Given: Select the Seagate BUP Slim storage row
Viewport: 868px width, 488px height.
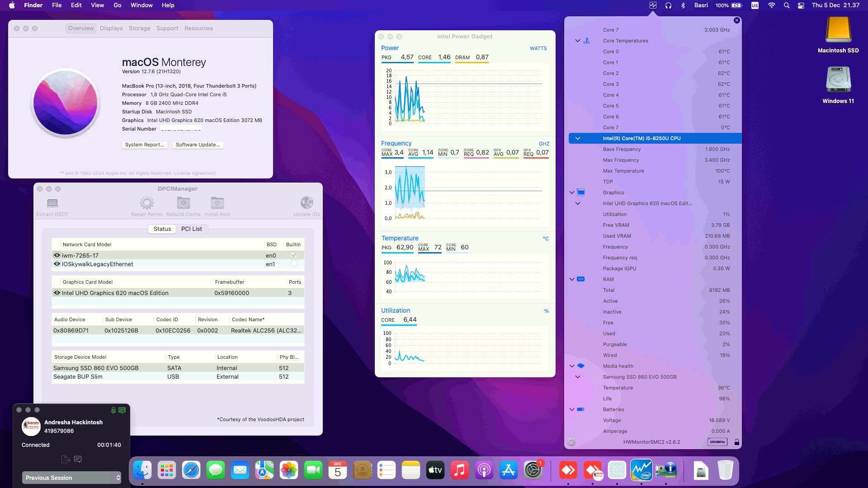Looking at the screenshot, I should tap(178, 377).
